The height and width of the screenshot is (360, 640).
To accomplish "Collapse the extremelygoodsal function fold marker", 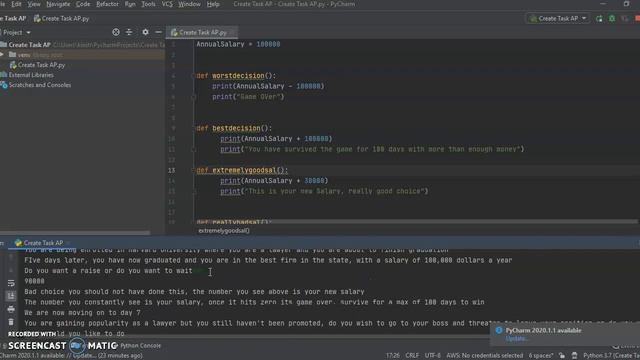I will tap(194, 170).
